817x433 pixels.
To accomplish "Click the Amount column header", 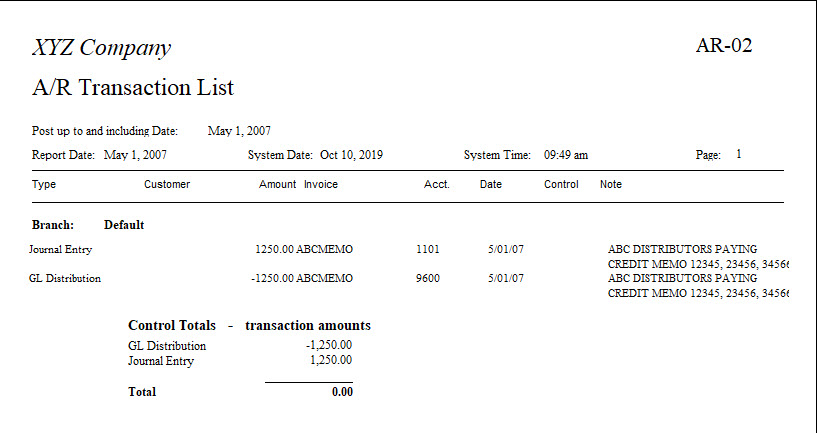I will (277, 184).
